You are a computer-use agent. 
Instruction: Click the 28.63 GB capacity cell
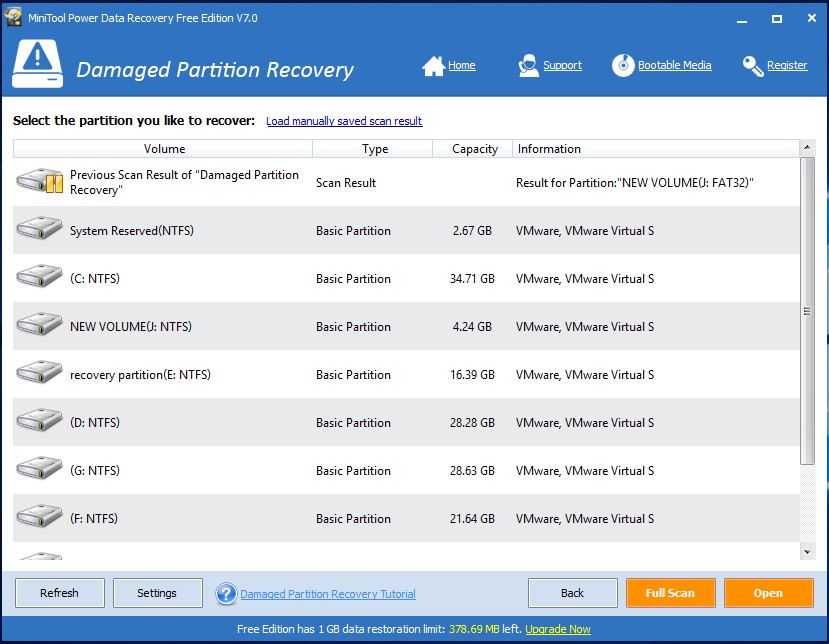point(472,471)
